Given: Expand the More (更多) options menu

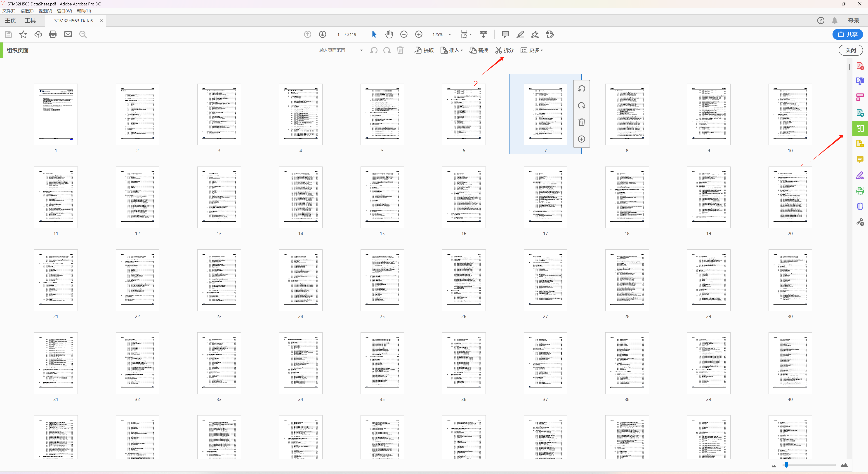Looking at the screenshot, I should click(532, 50).
